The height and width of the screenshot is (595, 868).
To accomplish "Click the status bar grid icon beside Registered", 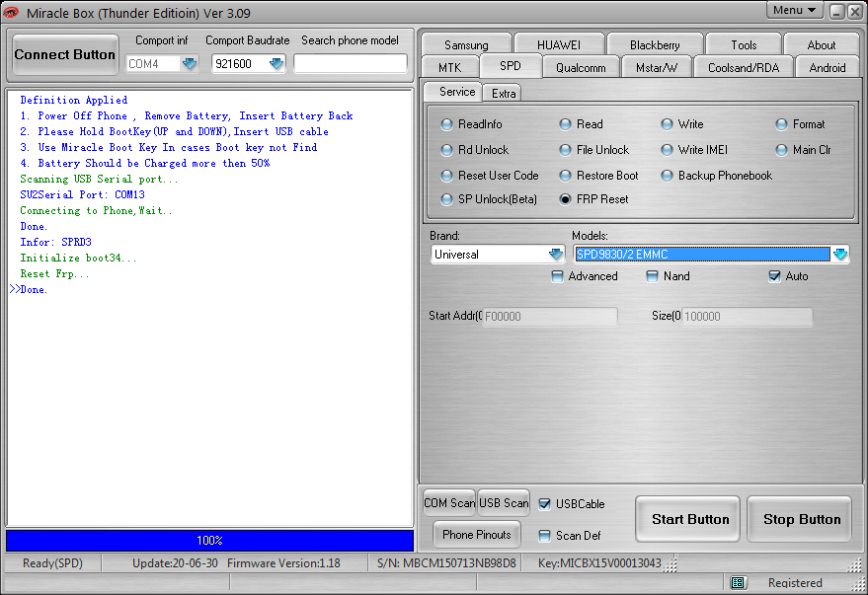I will point(738,582).
